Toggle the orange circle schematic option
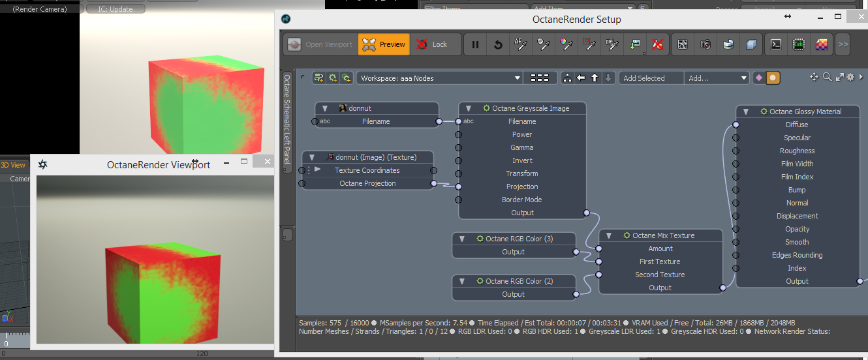The height and width of the screenshot is (360, 868). (x=773, y=78)
